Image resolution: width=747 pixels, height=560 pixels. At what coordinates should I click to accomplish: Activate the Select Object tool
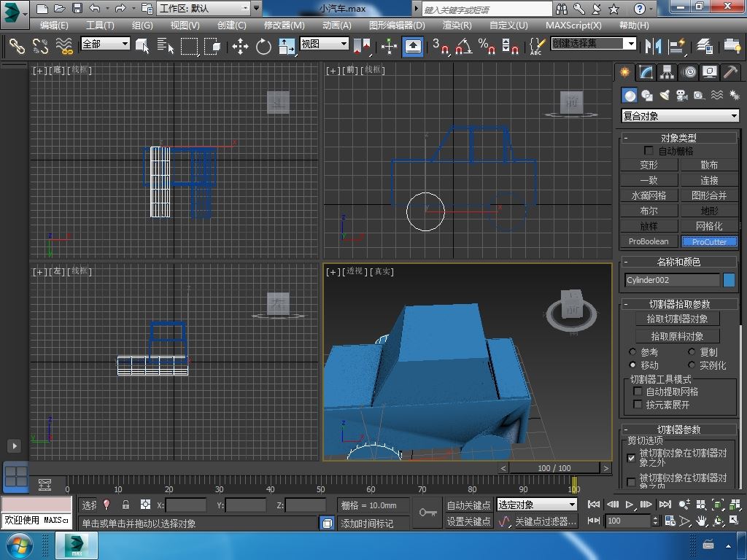(x=142, y=46)
